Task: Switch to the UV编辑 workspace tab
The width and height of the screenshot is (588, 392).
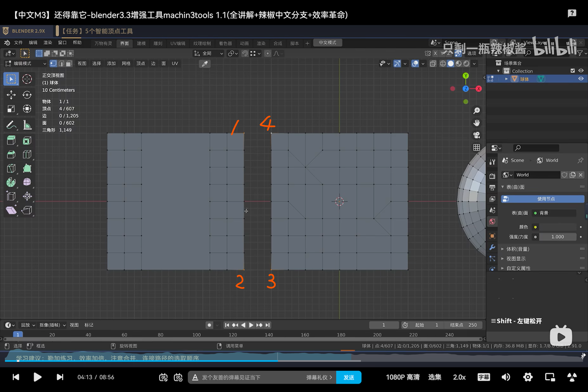Action: pyautogui.click(x=178, y=43)
